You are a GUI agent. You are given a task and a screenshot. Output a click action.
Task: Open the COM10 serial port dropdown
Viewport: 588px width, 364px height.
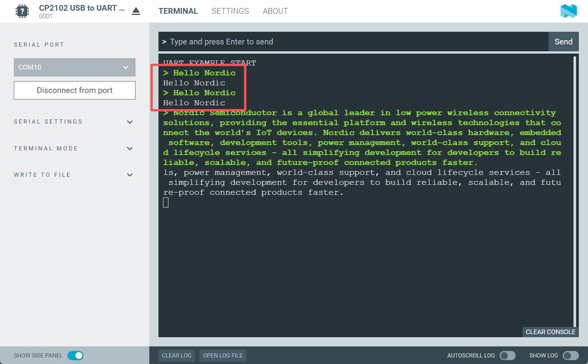tap(75, 67)
